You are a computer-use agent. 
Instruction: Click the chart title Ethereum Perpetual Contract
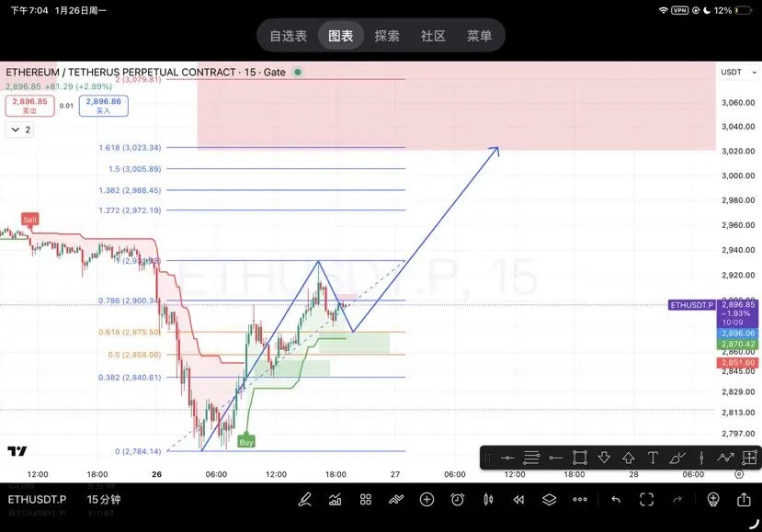(x=145, y=73)
